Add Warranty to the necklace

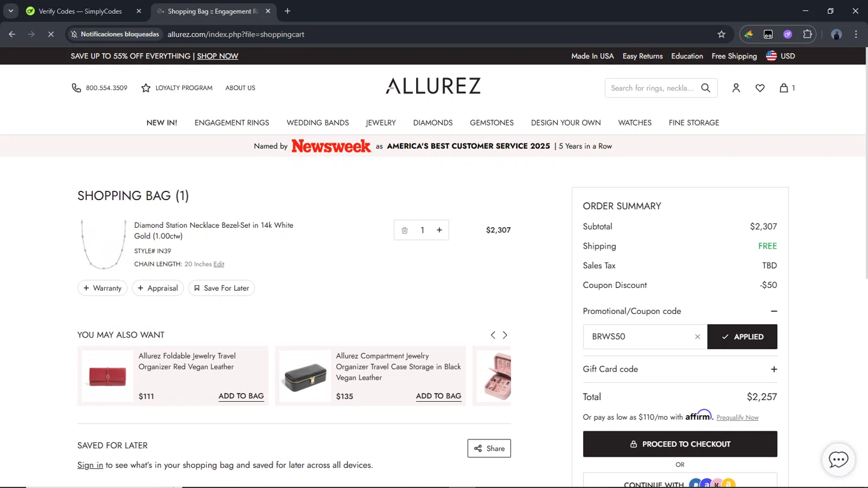click(x=102, y=288)
